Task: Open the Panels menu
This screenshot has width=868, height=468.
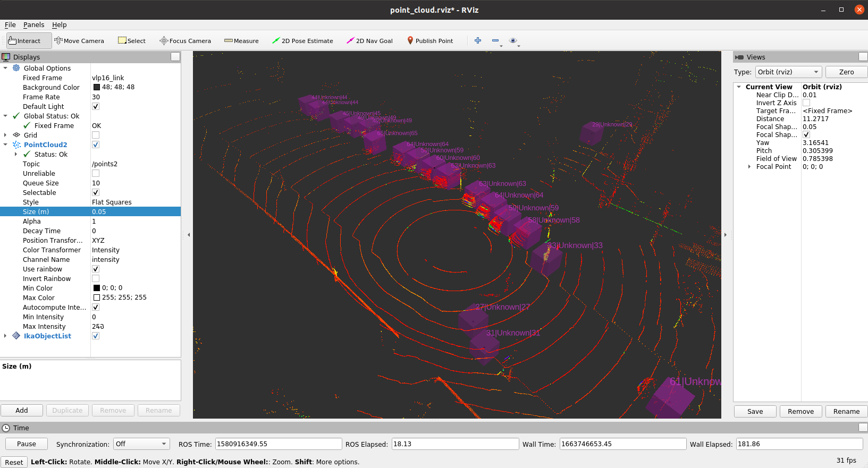Action: click(x=33, y=25)
